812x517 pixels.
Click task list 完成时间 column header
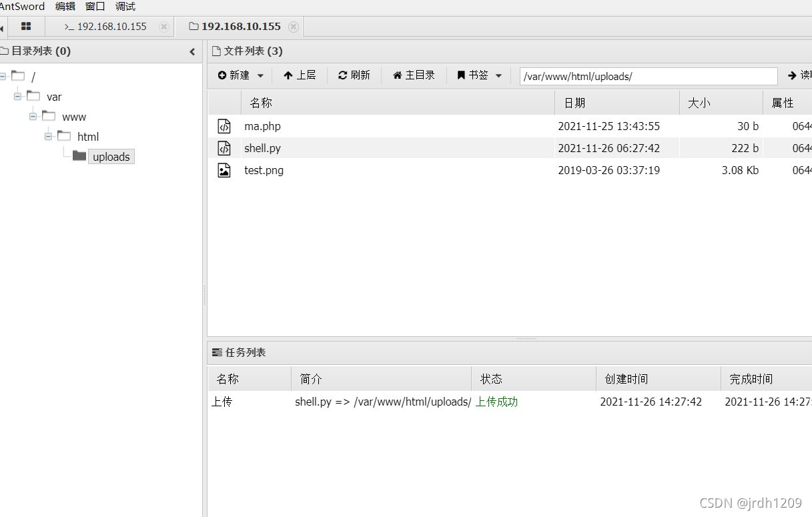pos(766,379)
